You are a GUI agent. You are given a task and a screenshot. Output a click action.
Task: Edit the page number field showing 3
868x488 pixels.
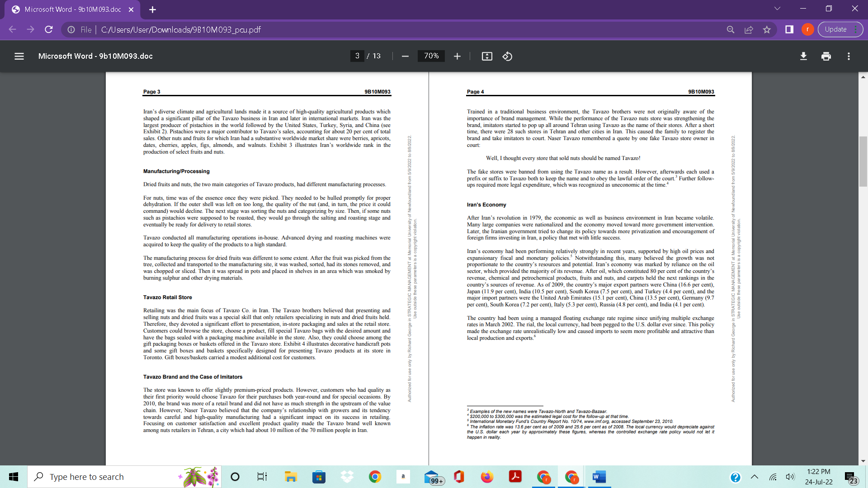pyautogui.click(x=358, y=56)
